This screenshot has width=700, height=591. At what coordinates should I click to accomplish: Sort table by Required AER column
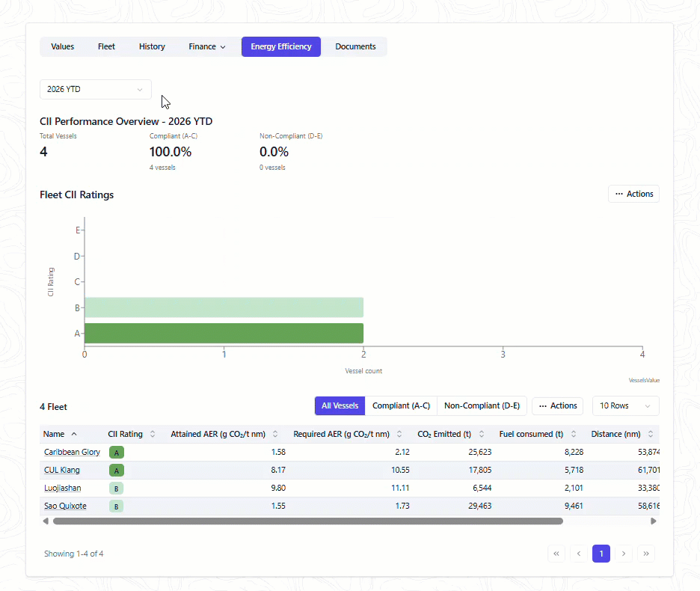399,434
